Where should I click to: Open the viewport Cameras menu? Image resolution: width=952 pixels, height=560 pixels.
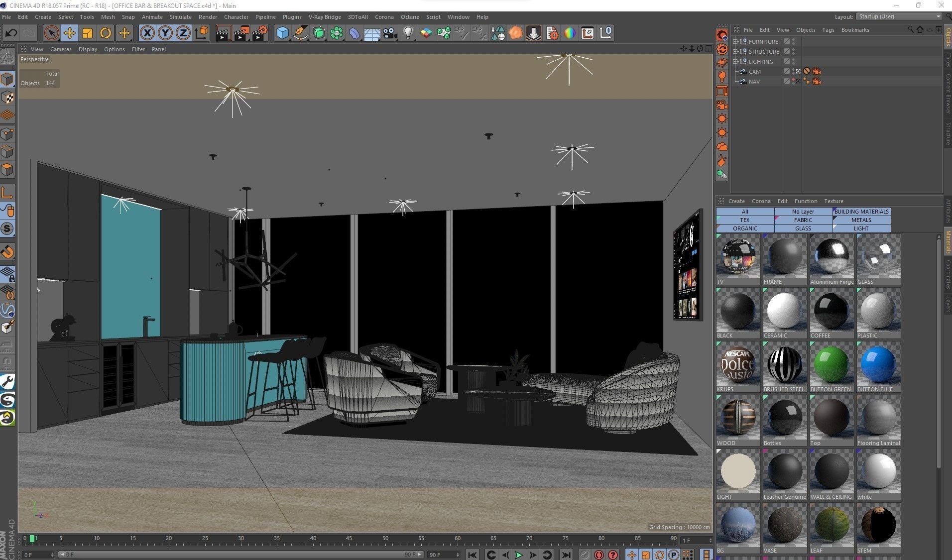[x=61, y=49]
